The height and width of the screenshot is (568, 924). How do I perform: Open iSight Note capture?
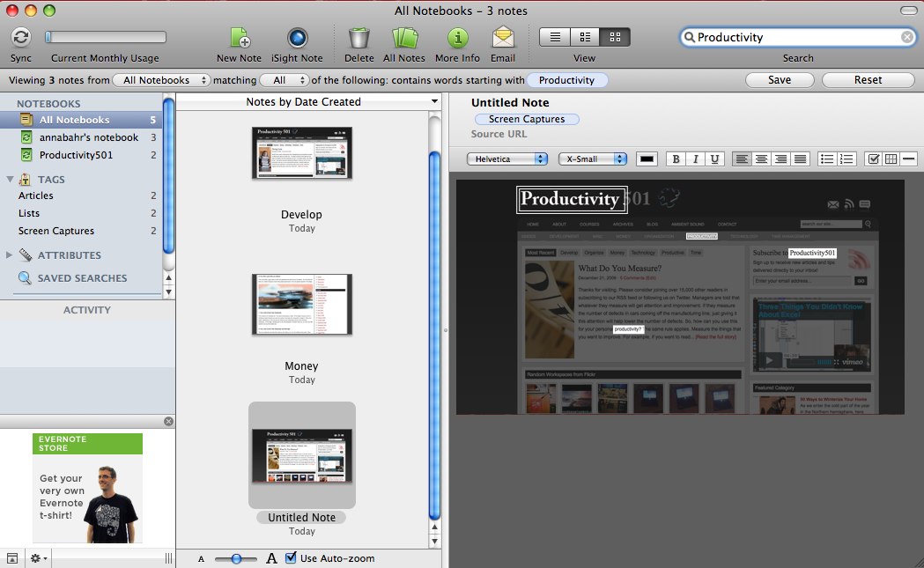(297, 38)
